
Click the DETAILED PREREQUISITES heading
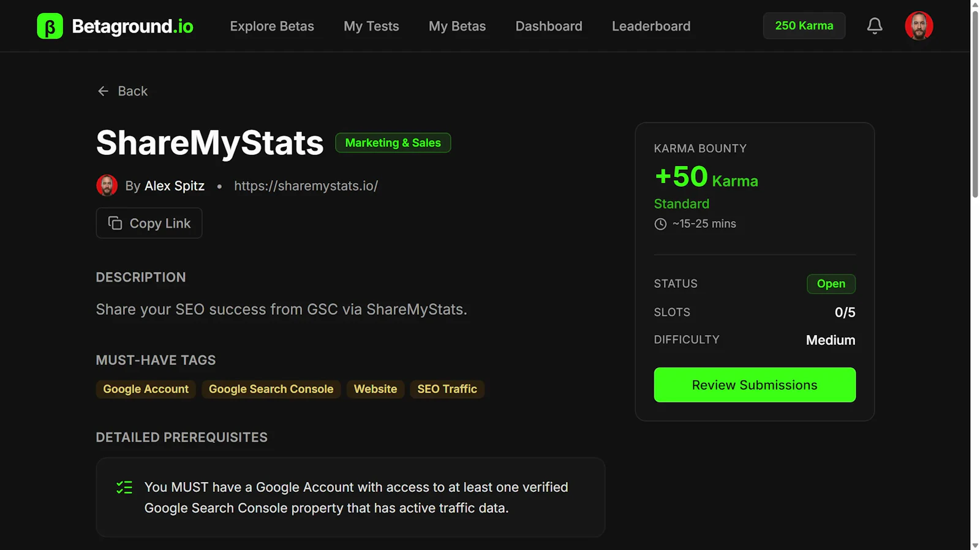182,437
